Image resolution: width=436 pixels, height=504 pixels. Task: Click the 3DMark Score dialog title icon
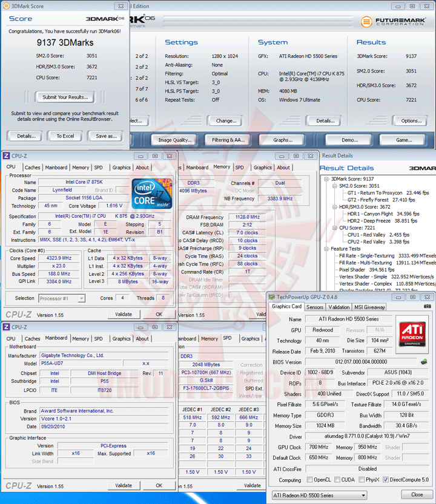[6, 6]
